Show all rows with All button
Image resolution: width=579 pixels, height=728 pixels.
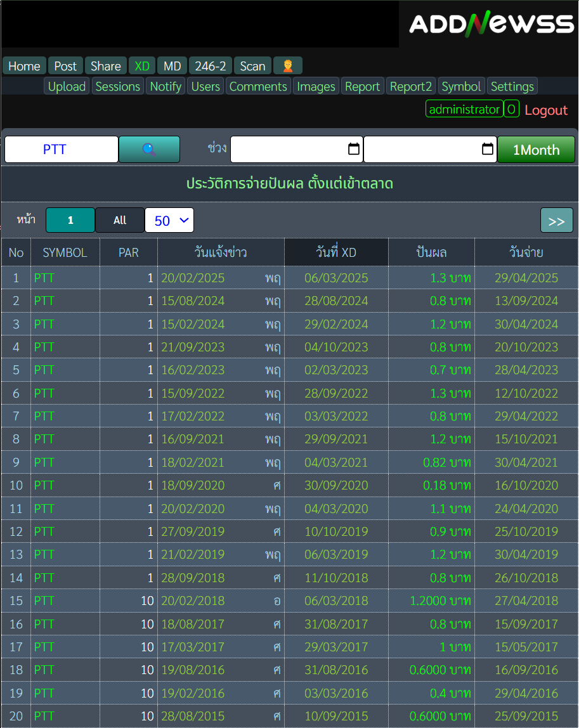click(120, 220)
